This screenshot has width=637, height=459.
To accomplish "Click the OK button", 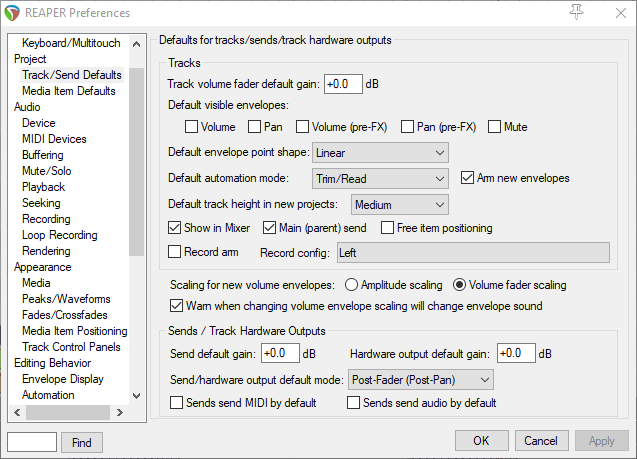I will click(x=481, y=441).
